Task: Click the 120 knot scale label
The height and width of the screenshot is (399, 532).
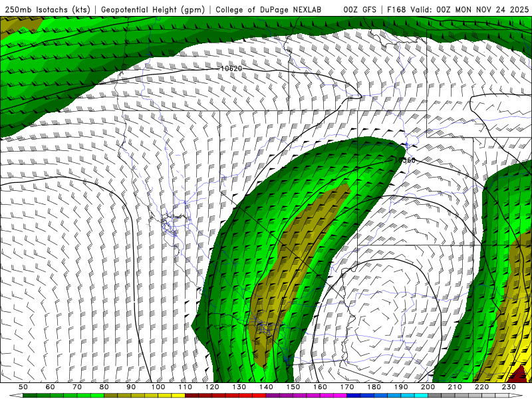Action: [x=212, y=387]
